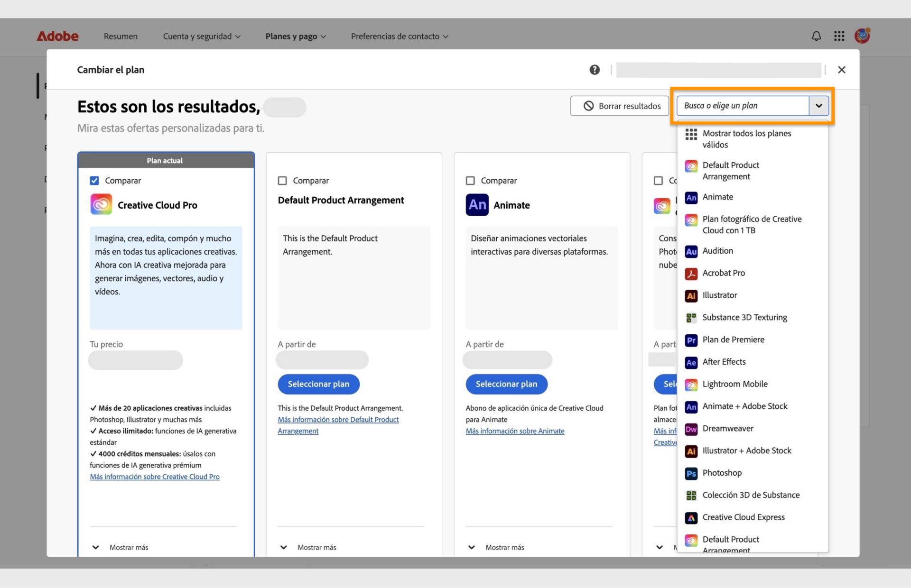Image resolution: width=911 pixels, height=588 pixels.
Task: Open the Resumen menu item
Action: tap(121, 36)
